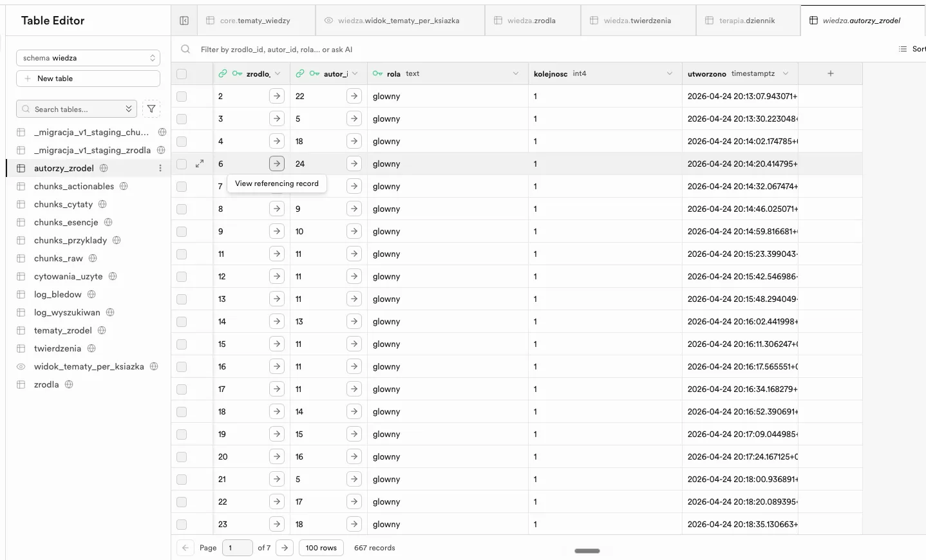This screenshot has width=926, height=560.
Task: Open the terapia.dziennik tab
Action: (747, 21)
